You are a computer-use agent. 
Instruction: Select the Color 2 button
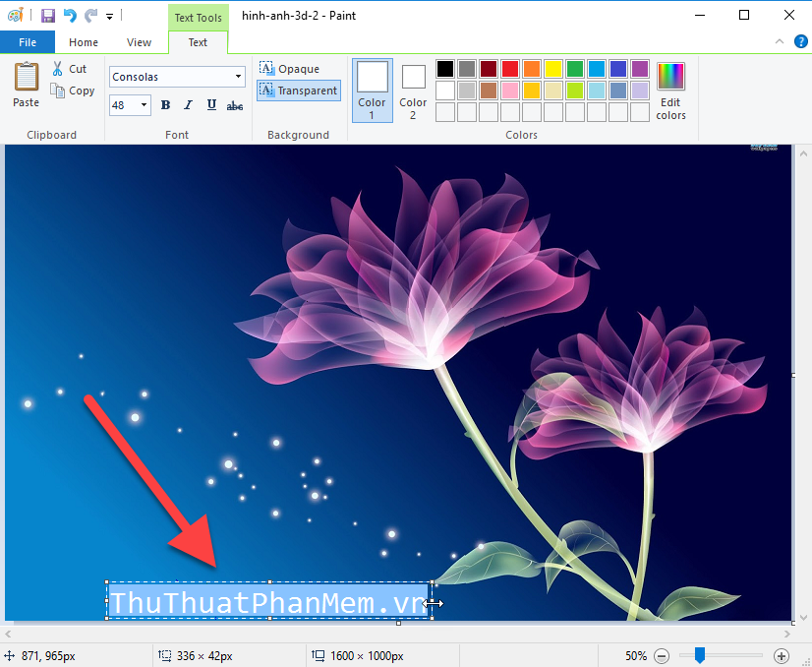pos(413,90)
